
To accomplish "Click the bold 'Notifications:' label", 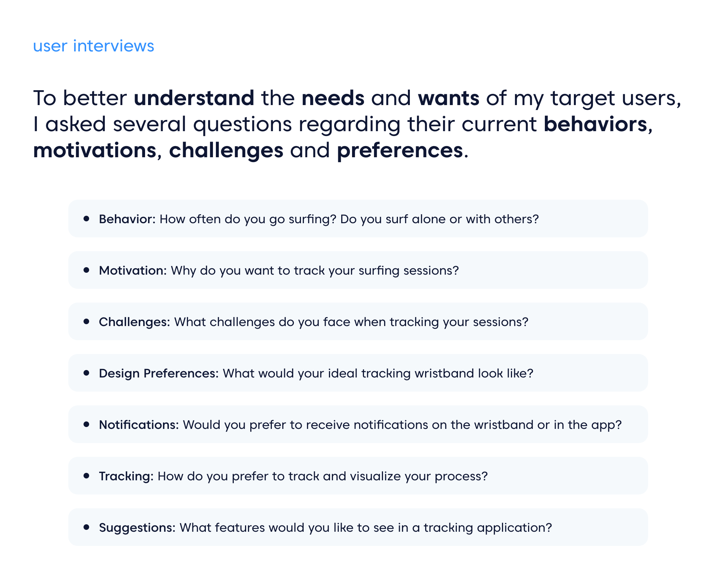I will (x=139, y=424).
